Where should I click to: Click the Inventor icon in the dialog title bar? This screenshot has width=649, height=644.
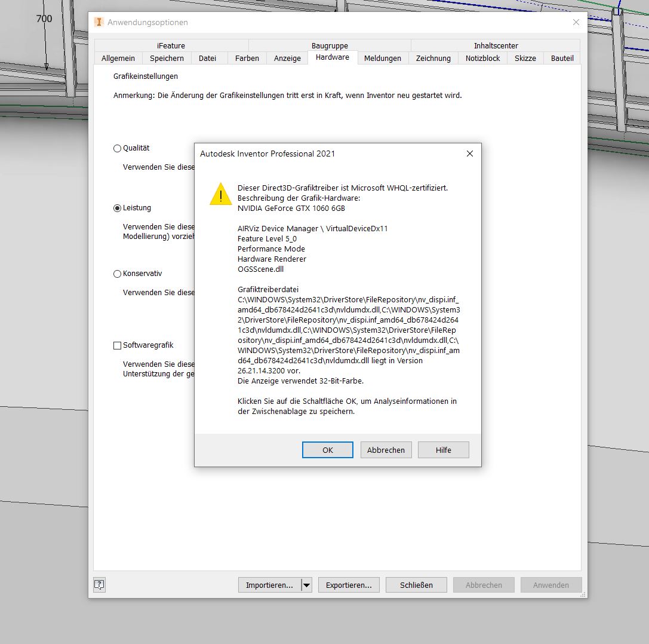(x=99, y=23)
